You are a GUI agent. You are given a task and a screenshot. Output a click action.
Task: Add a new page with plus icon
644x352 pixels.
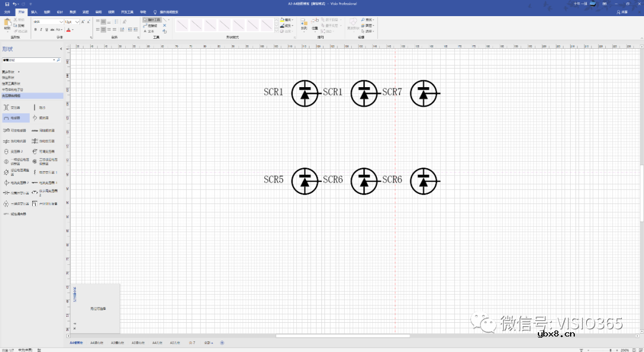click(222, 343)
